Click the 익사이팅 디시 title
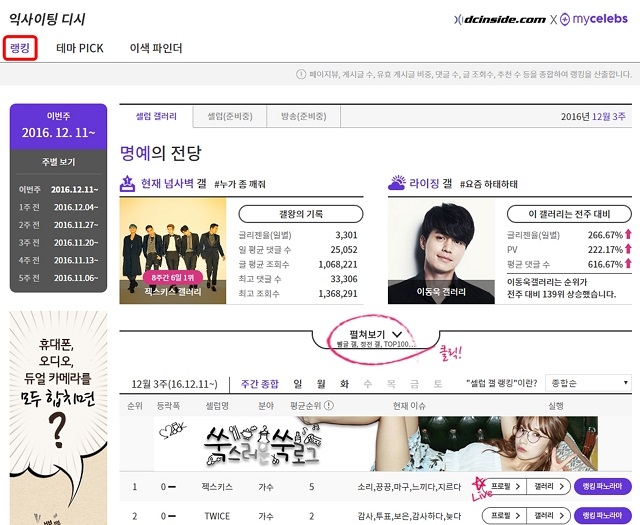The height and width of the screenshot is (525, 640). [47, 19]
